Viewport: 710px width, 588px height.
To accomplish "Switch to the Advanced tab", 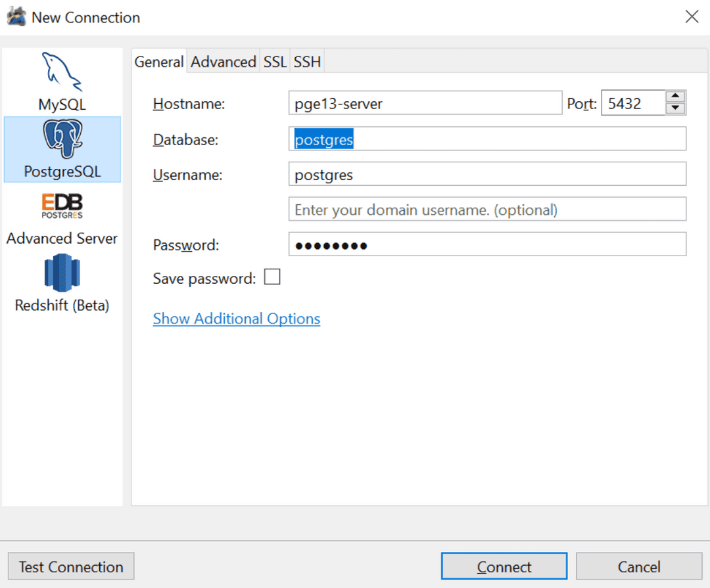I will coord(223,61).
